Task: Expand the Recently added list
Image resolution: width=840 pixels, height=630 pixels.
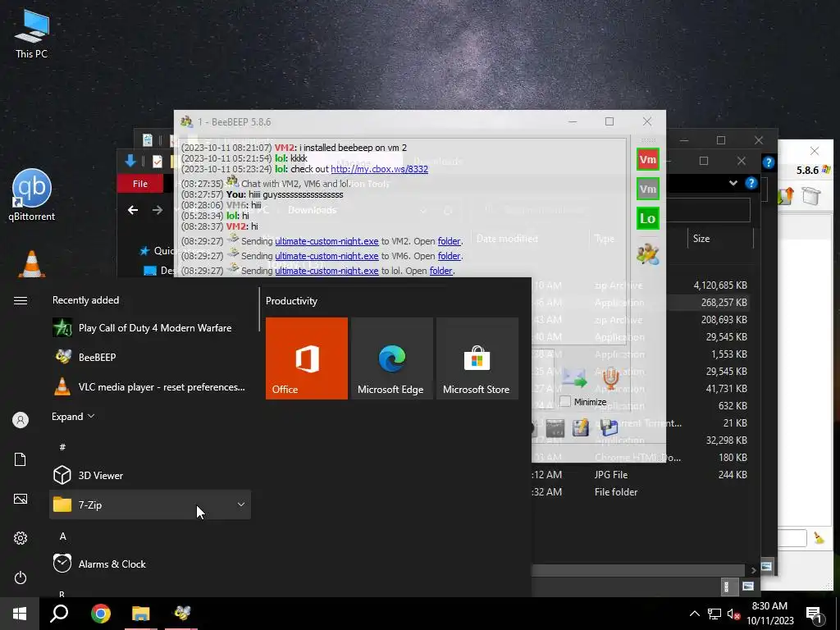Action: click(x=73, y=416)
